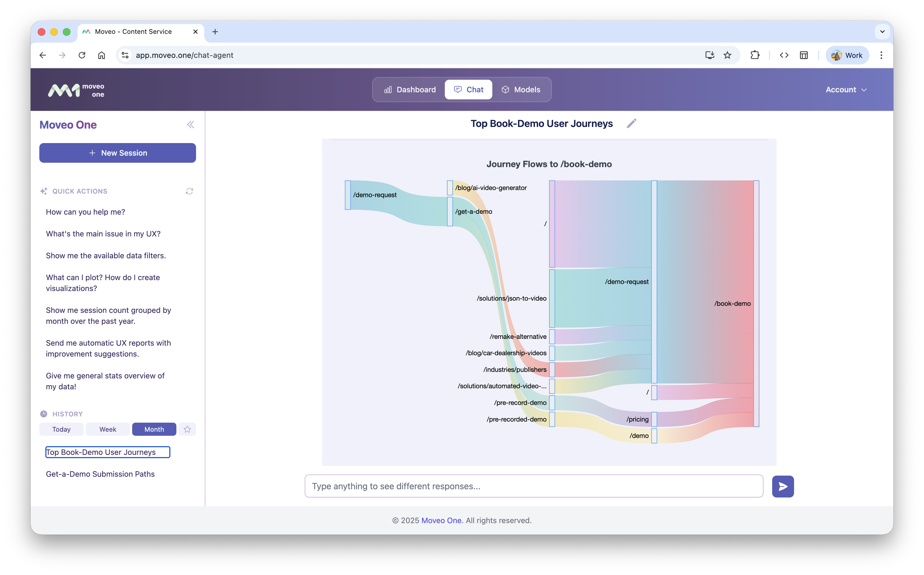The width and height of the screenshot is (924, 575).
Task: Open the browser profile dropdown arrow
Action: click(x=882, y=32)
